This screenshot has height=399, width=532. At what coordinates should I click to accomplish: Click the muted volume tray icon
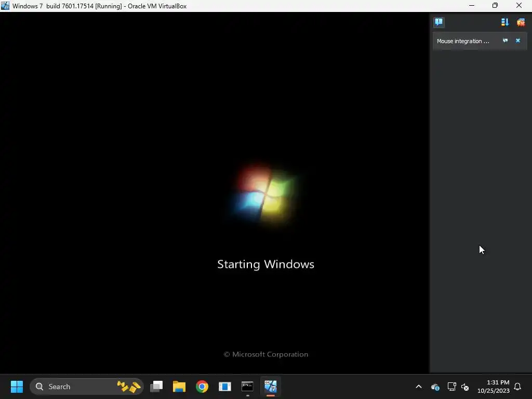point(465,387)
